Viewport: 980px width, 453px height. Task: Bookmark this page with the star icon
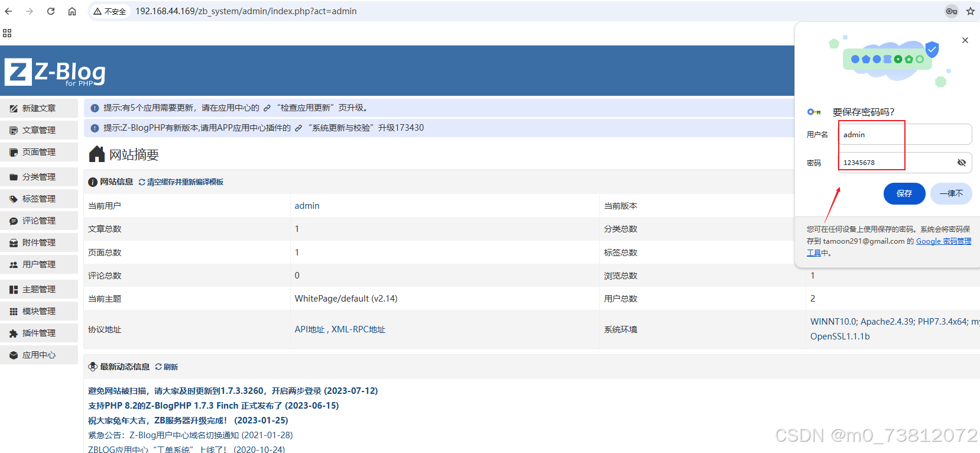[x=971, y=11]
